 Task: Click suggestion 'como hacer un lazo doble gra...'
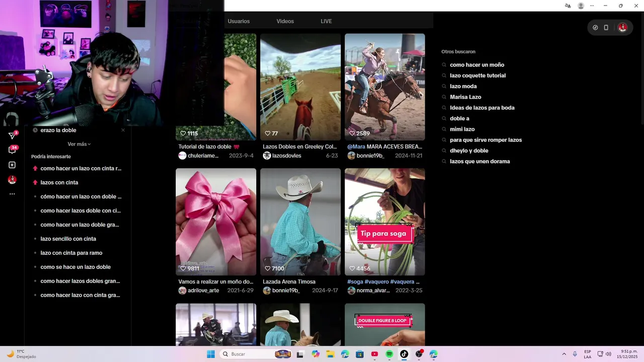point(80,225)
